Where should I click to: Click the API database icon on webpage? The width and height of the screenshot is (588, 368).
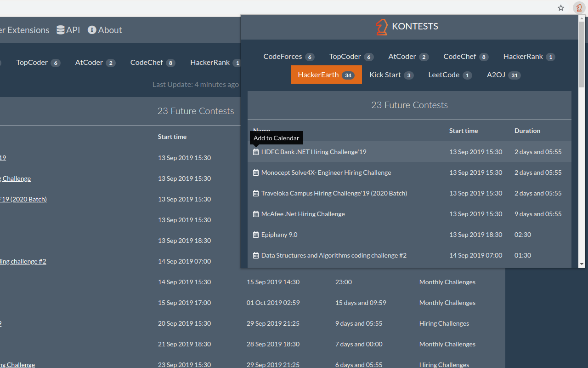(61, 30)
